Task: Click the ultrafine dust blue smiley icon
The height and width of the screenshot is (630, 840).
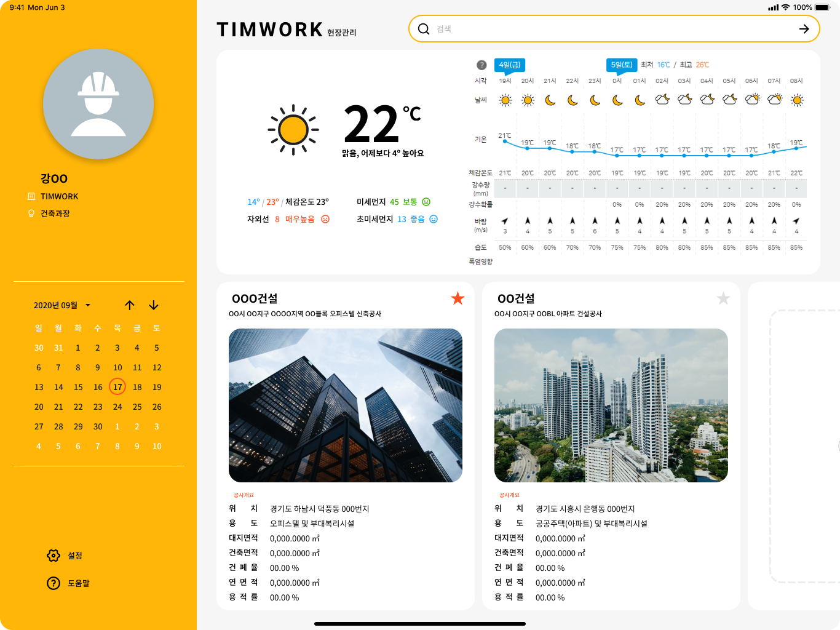Action: click(434, 219)
